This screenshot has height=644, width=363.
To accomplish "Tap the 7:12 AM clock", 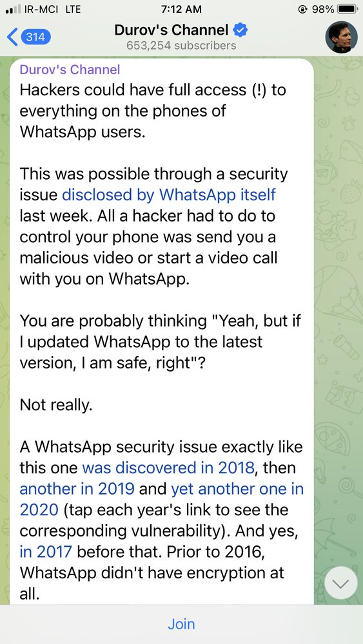I will (x=181, y=8).
